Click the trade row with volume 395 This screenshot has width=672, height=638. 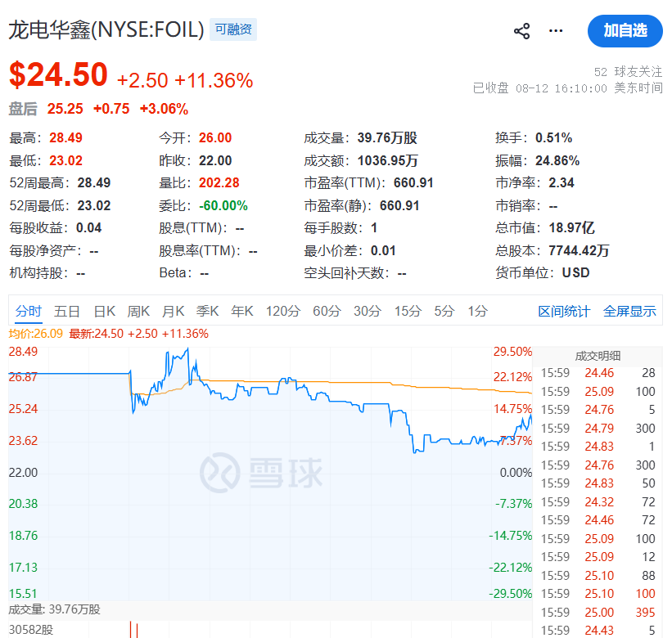[x=598, y=613]
